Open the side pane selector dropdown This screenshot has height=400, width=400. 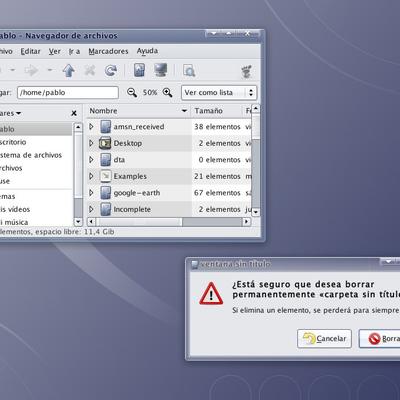point(10,113)
